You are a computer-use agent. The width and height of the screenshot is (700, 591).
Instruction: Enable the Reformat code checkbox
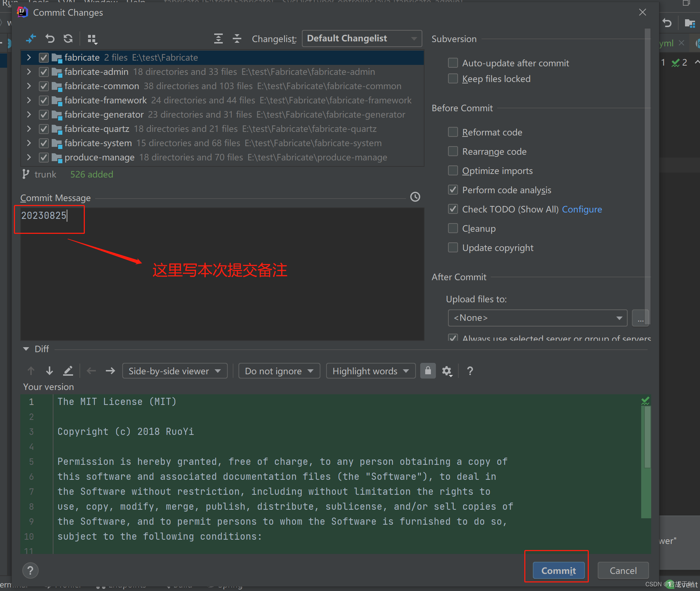coord(453,132)
